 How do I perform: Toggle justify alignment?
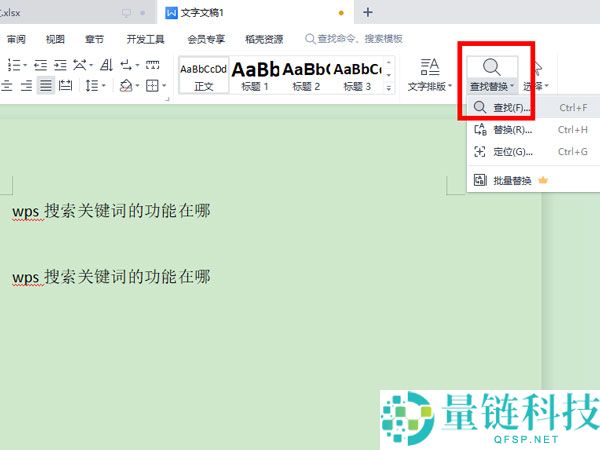click(46, 85)
